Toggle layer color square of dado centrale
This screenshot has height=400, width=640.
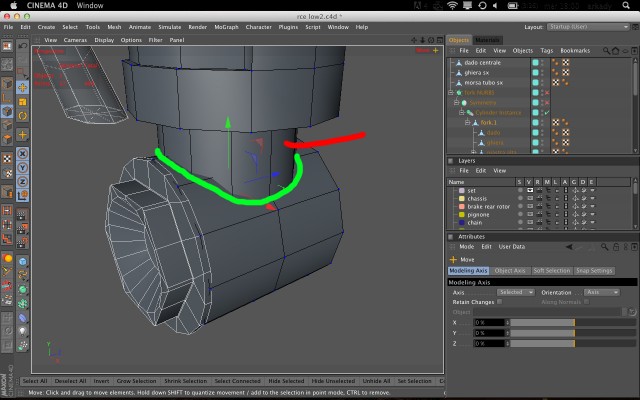535,62
